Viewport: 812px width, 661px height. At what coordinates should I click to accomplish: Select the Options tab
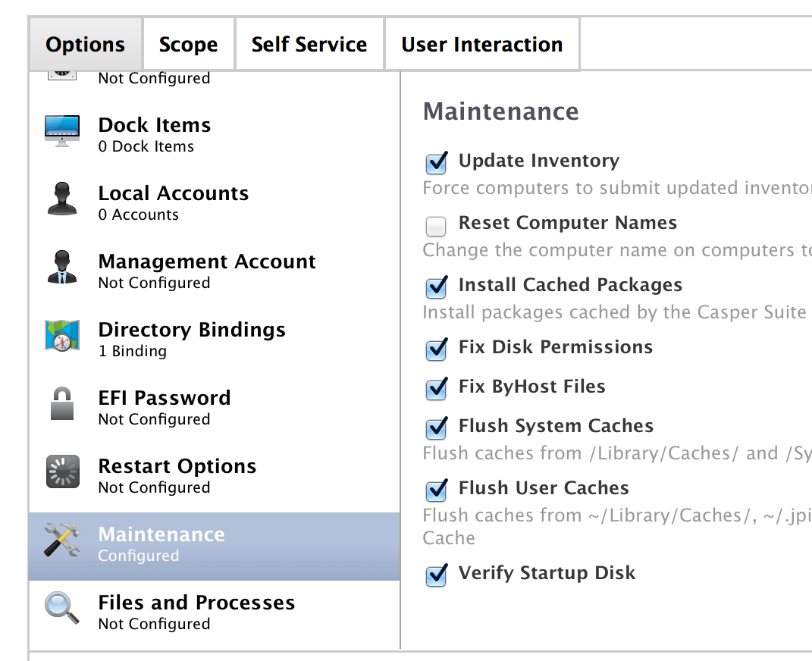pyautogui.click(x=86, y=45)
